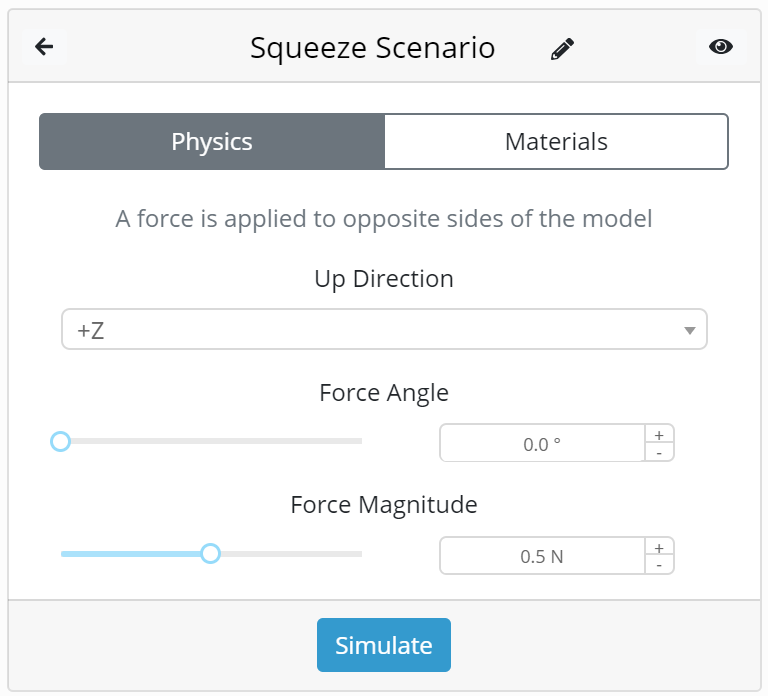Image resolution: width=768 pixels, height=696 pixels.
Task: Click Force Magnitude slider track right end
Action: tap(359, 554)
